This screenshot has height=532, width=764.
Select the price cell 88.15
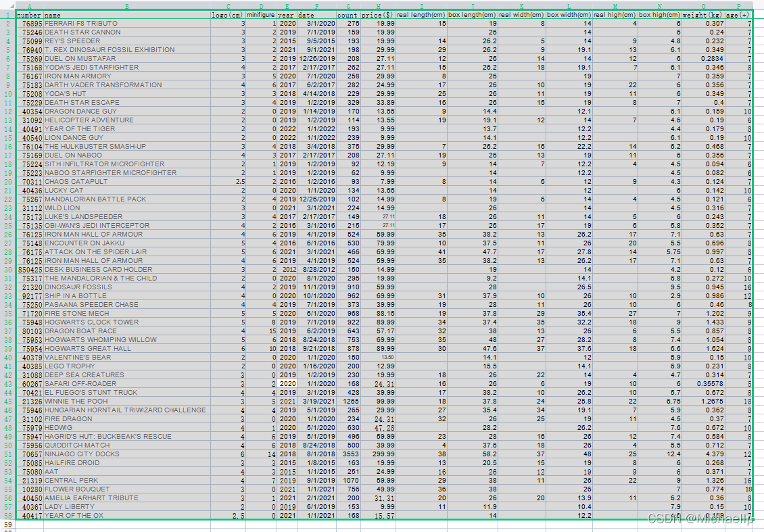pos(378,313)
